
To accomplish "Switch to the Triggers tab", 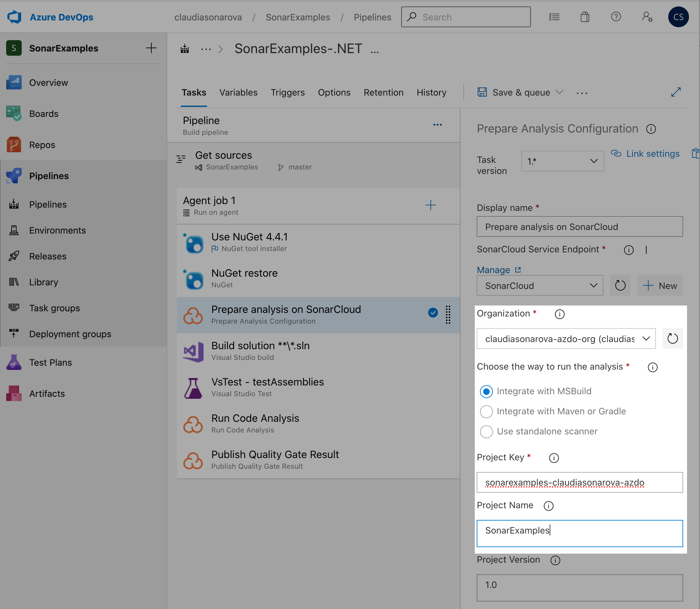I will (289, 92).
